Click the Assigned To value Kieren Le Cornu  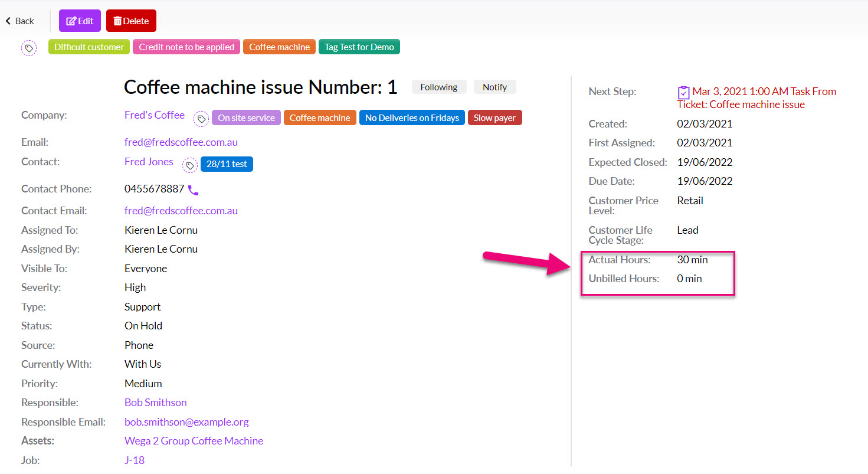point(161,230)
